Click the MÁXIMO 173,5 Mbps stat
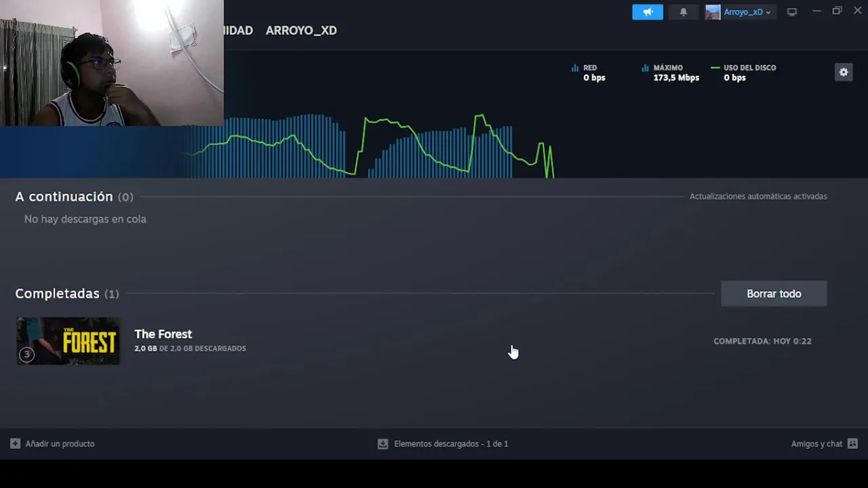This screenshot has width=868, height=488. tap(670, 73)
